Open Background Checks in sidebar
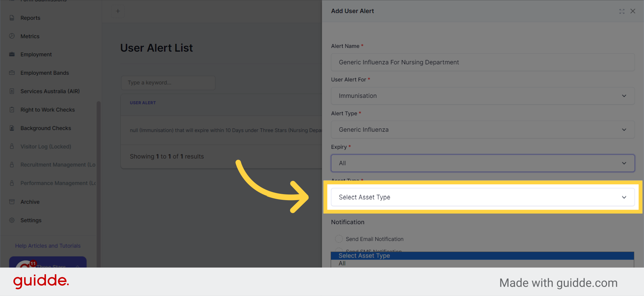The image size is (644, 296). tap(46, 128)
